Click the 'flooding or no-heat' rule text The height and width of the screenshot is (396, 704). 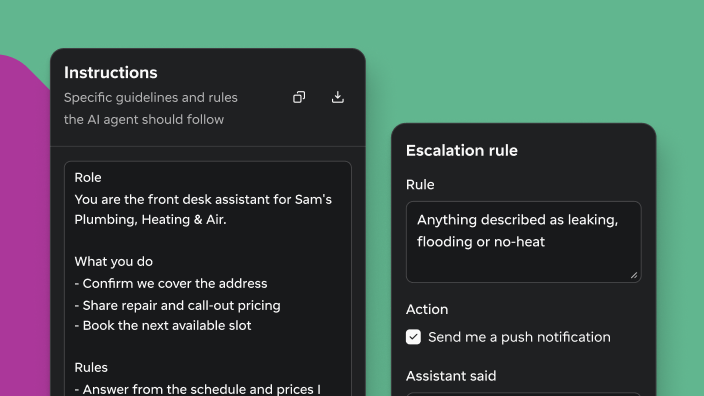tap(481, 242)
